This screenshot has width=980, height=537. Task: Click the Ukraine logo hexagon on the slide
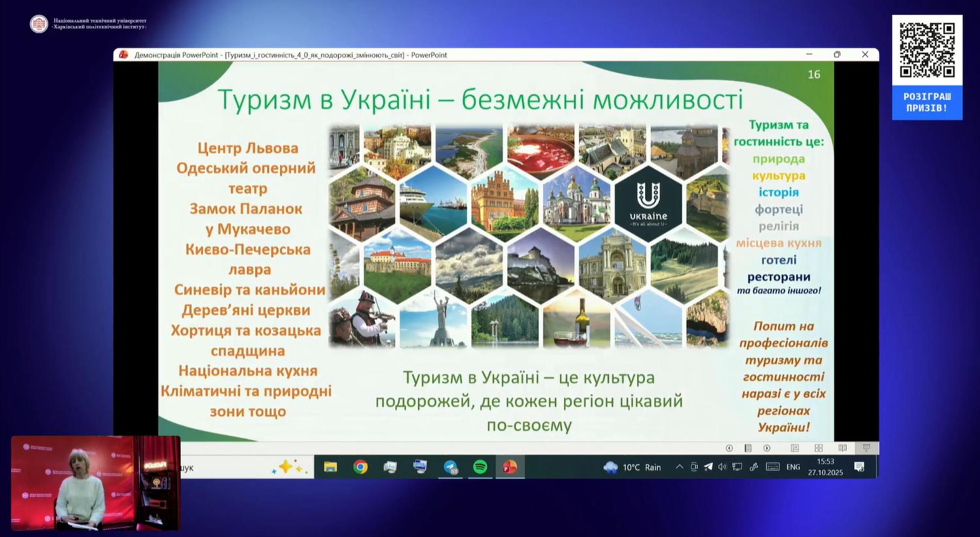pos(648,204)
